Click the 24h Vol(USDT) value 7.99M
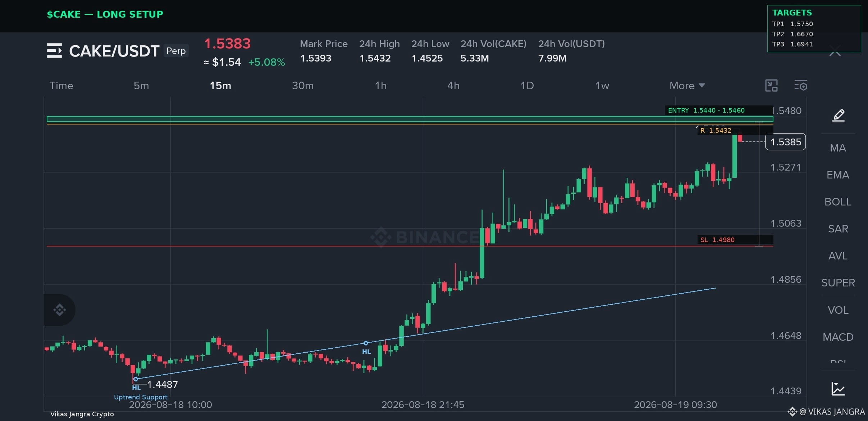 552,58
